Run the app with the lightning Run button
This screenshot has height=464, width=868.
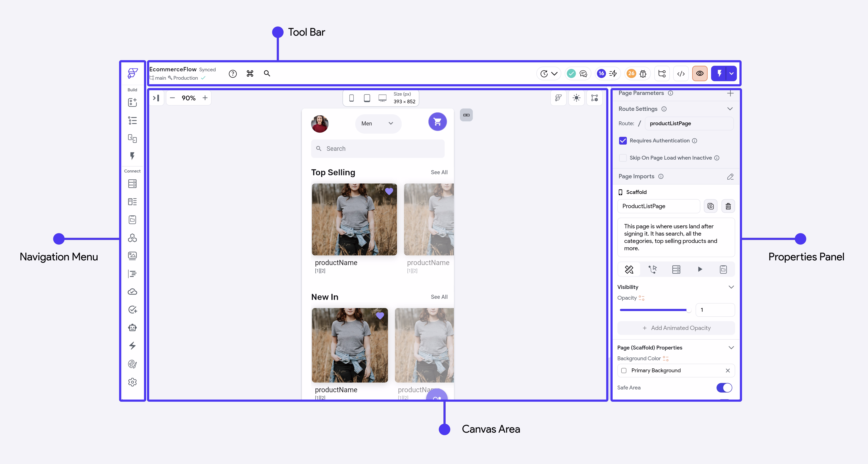click(x=719, y=73)
